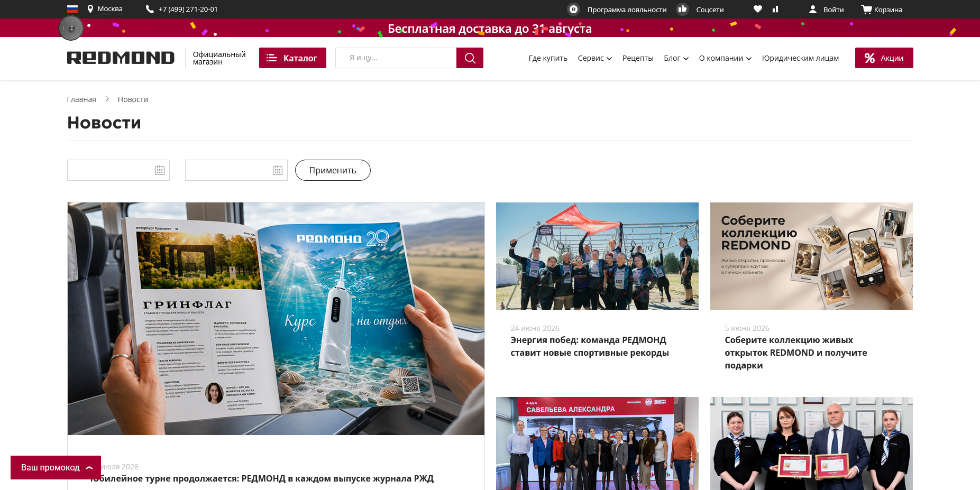This screenshot has height=490, width=980.
Task: Open favorites via the heart icon
Action: (758, 9)
